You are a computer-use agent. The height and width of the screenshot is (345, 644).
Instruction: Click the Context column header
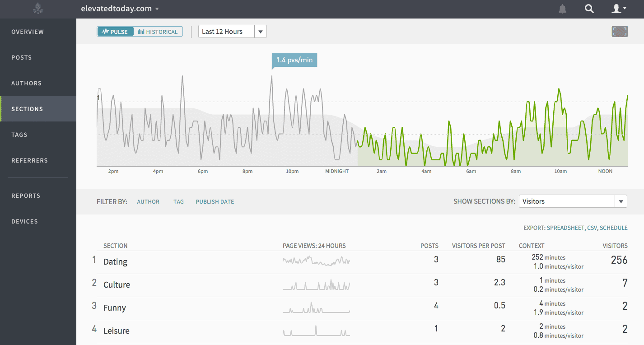point(532,246)
